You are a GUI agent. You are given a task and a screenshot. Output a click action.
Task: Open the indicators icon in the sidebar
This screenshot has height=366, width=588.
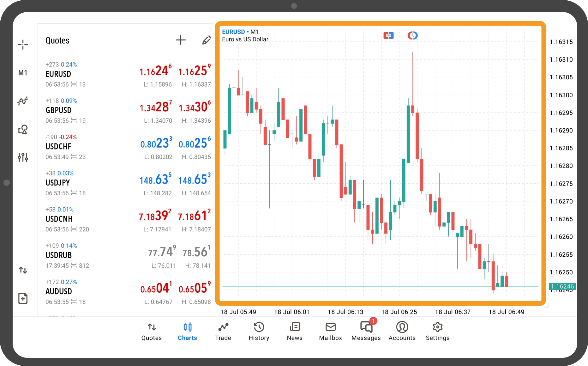point(23,101)
